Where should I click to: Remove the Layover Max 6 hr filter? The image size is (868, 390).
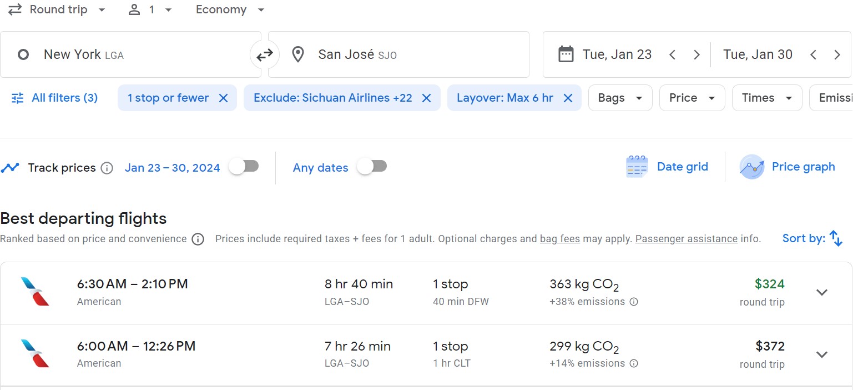click(x=568, y=97)
